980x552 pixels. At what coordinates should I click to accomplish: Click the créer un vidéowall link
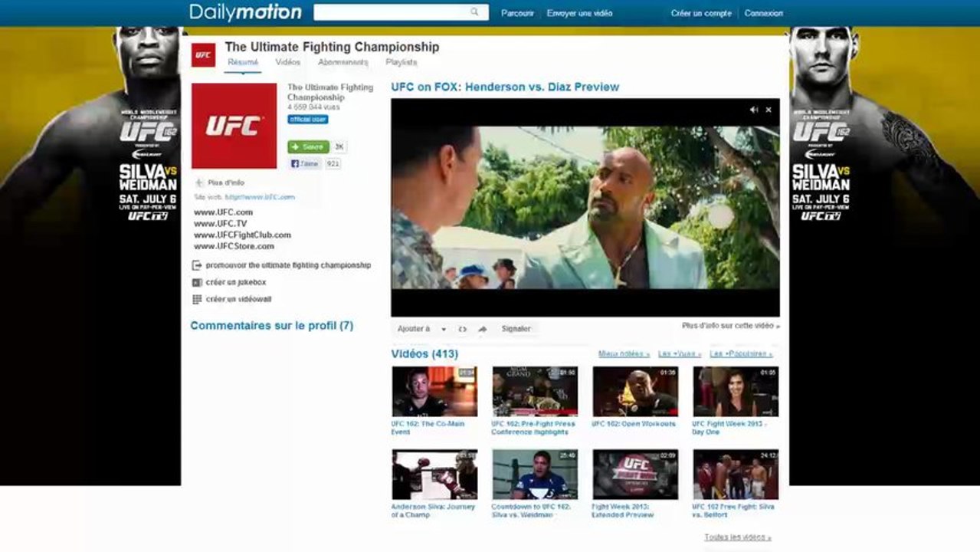coord(238,299)
